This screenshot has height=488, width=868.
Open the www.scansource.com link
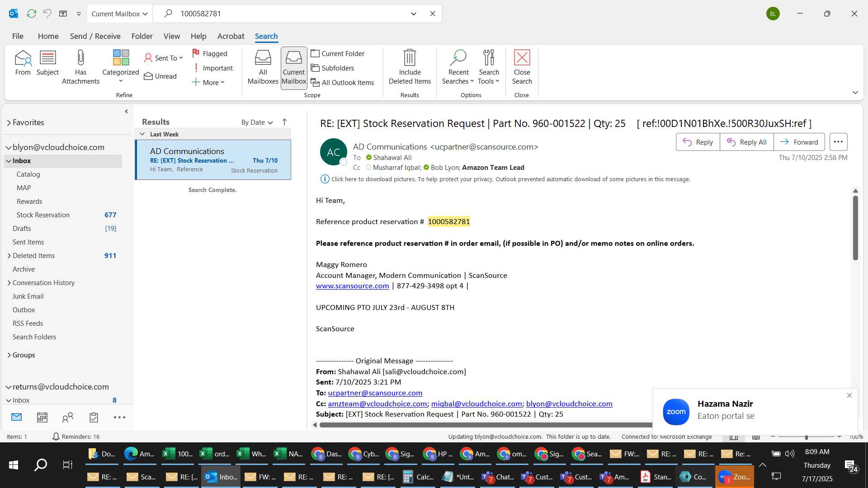[x=352, y=286]
